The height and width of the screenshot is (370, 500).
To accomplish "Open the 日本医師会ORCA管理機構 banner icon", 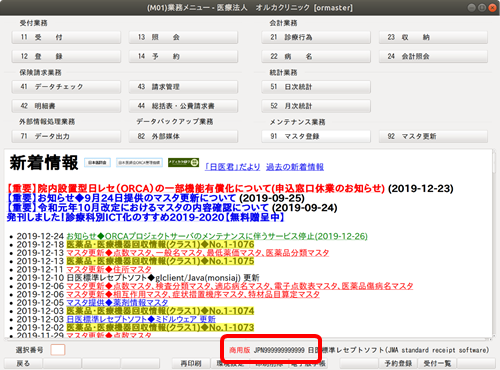I will click(x=139, y=163).
